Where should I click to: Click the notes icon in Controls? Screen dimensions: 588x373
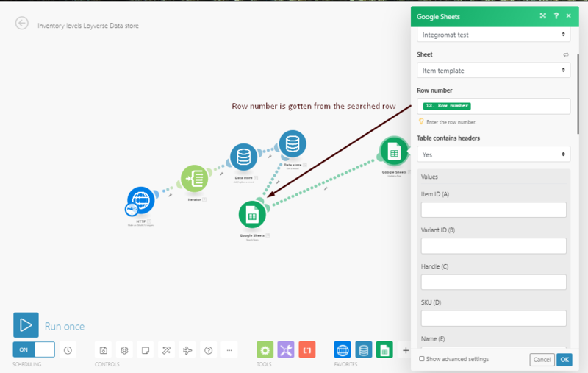pyautogui.click(x=146, y=350)
